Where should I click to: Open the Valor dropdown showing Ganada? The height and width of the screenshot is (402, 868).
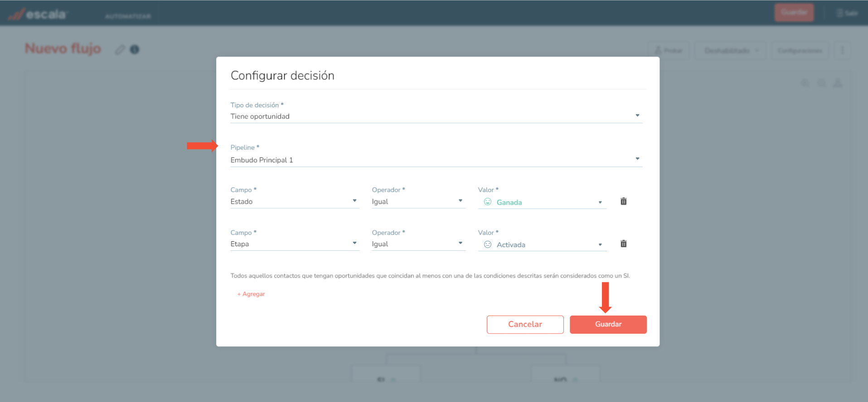tap(542, 202)
